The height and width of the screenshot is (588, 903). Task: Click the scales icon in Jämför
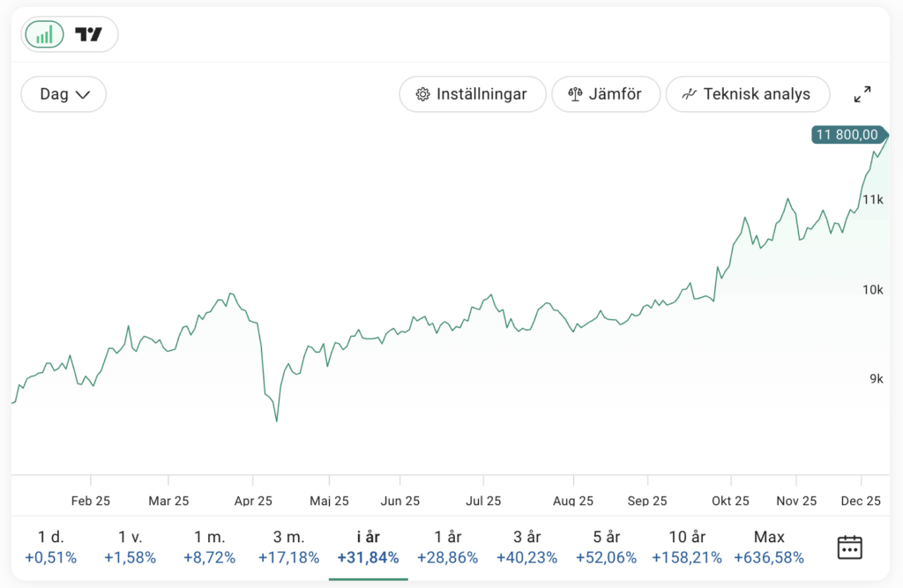pyautogui.click(x=576, y=94)
